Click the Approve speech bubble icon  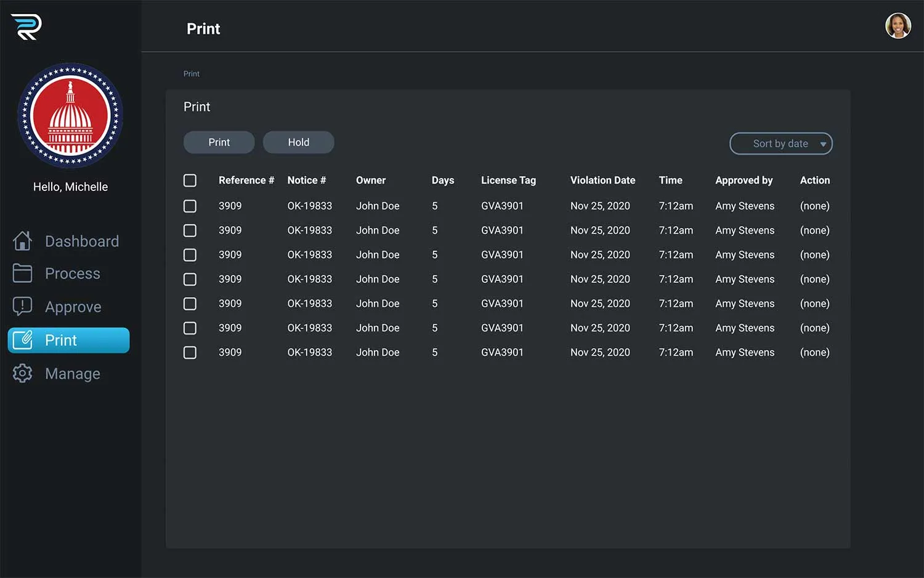(22, 306)
